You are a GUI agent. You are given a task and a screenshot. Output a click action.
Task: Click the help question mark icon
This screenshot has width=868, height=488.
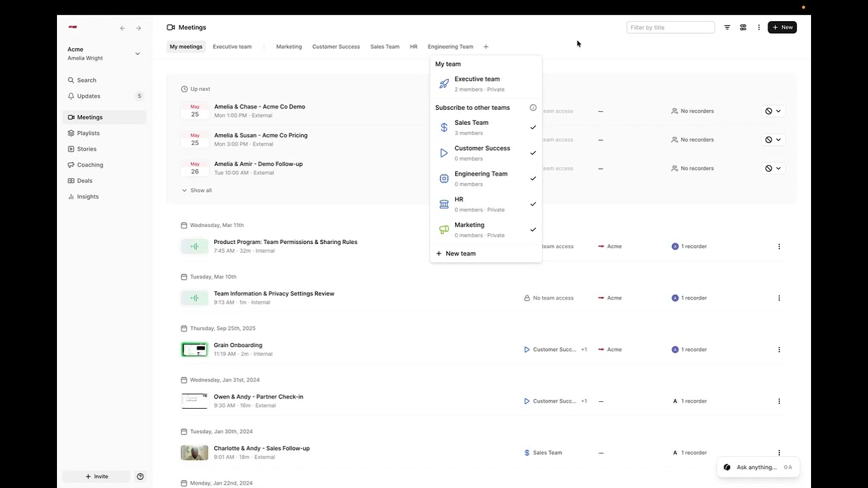pyautogui.click(x=140, y=476)
